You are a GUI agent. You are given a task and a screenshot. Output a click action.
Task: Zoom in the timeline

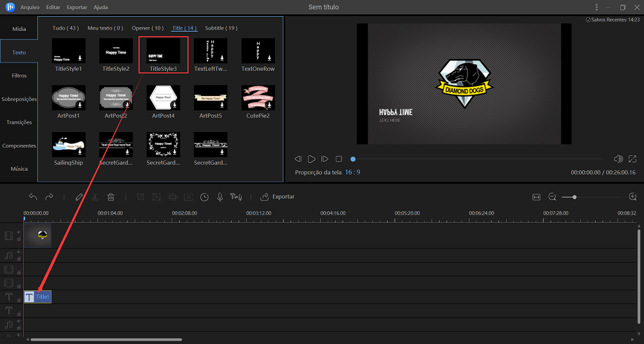tap(632, 197)
